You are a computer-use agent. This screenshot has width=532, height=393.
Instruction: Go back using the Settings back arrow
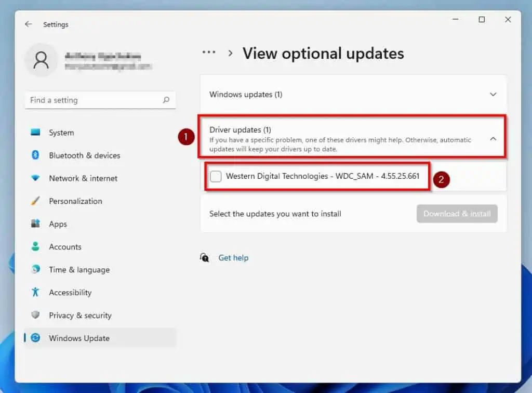pos(29,24)
